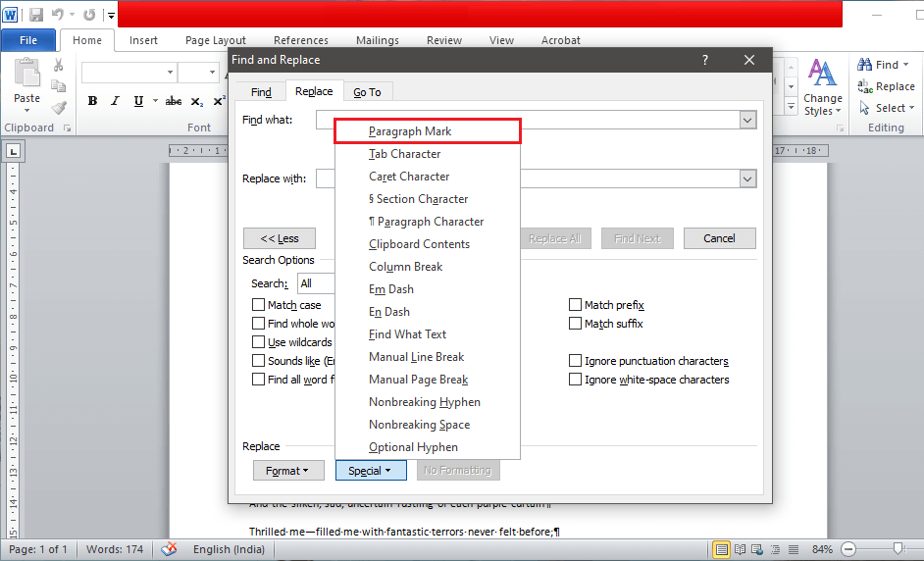Expand the Find what history dropdown
The image size is (924, 561).
click(x=747, y=120)
